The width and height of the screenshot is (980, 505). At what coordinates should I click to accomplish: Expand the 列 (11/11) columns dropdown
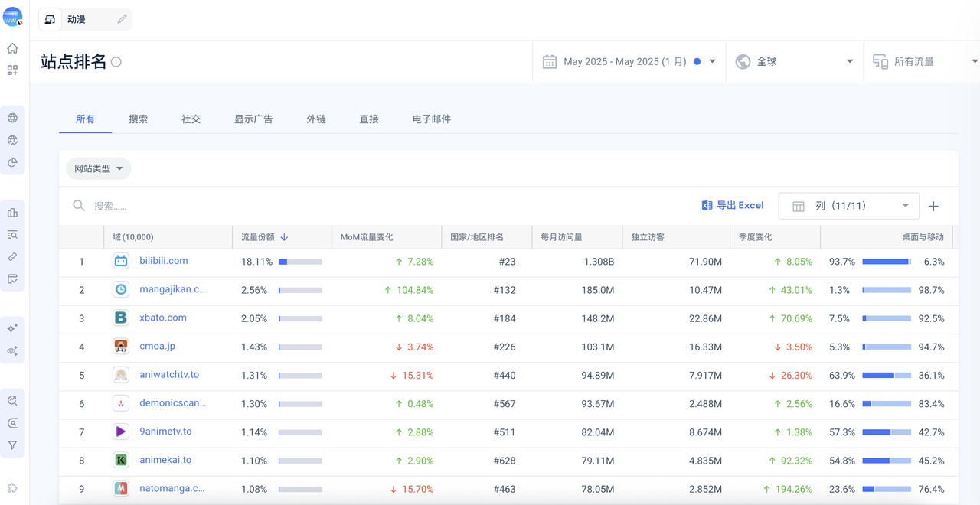(x=850, y=206)
